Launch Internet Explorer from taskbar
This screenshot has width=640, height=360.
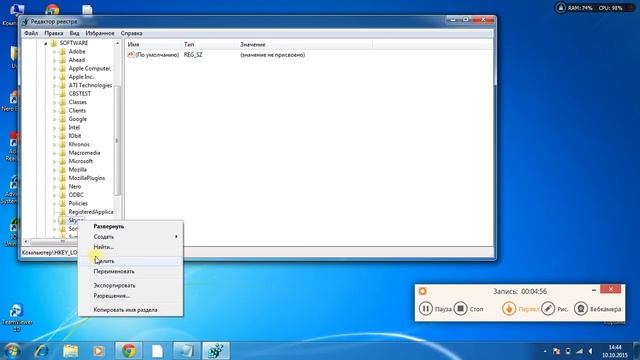[x=42, y=351]
